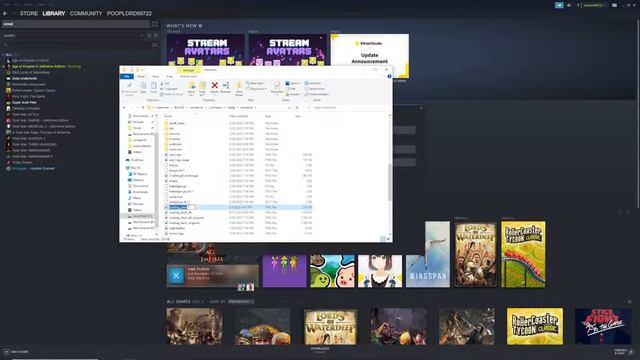Open the New item dropdown in ribbon
The image size is (640, 360).
pyautogui.click(x=256, y=83)
